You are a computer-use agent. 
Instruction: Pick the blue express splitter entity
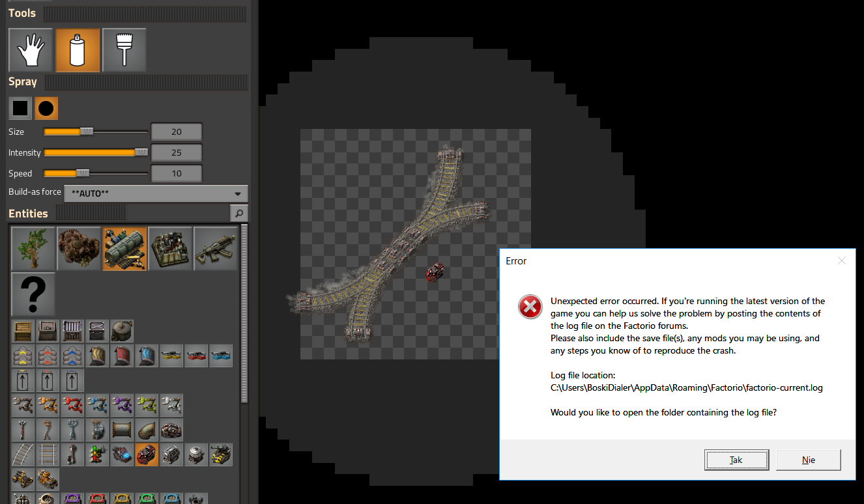[222, 356]
